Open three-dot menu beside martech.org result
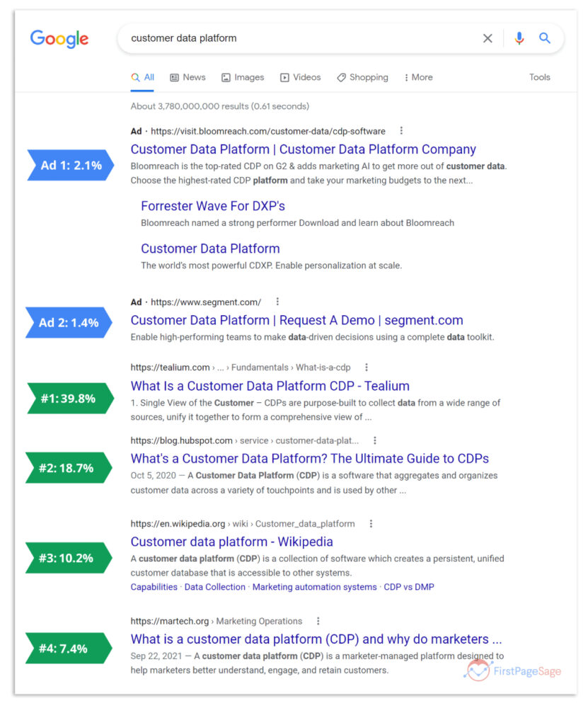The height and width of the screenshot is (708, 588). [318, 621]
